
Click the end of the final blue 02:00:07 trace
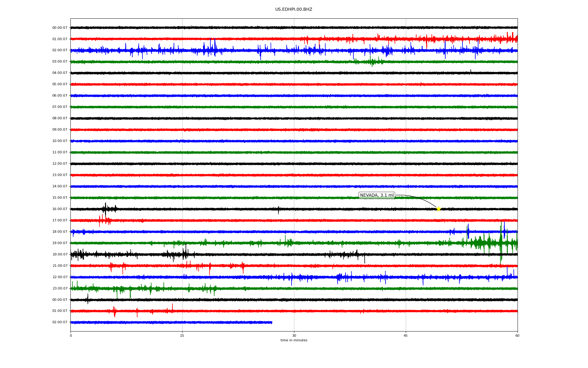[272, 322]
